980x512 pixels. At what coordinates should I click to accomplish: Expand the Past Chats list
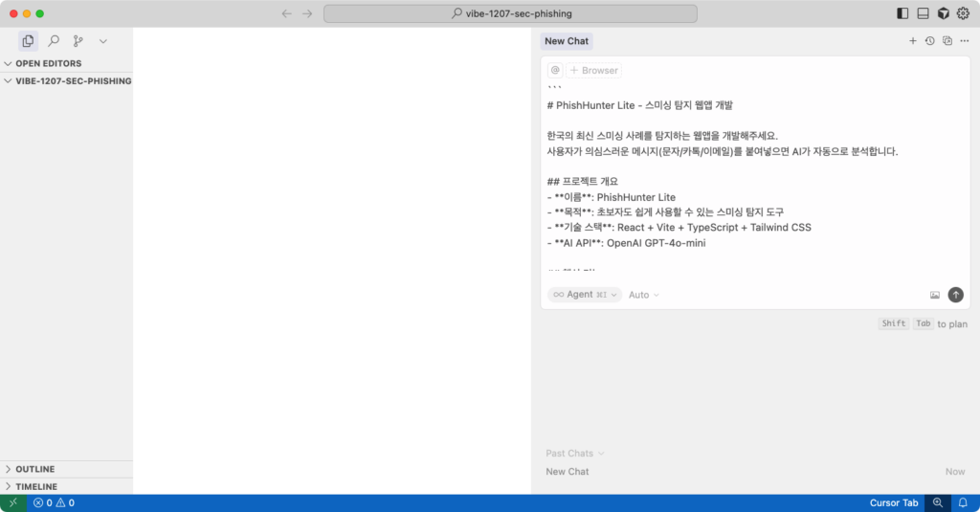(x=574, y=453)
